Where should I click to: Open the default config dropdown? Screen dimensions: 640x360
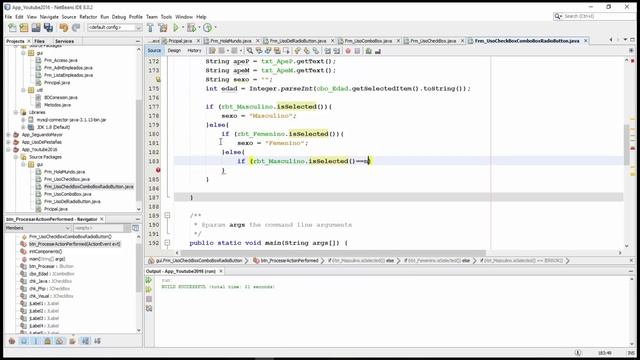(x=114, y=27)
